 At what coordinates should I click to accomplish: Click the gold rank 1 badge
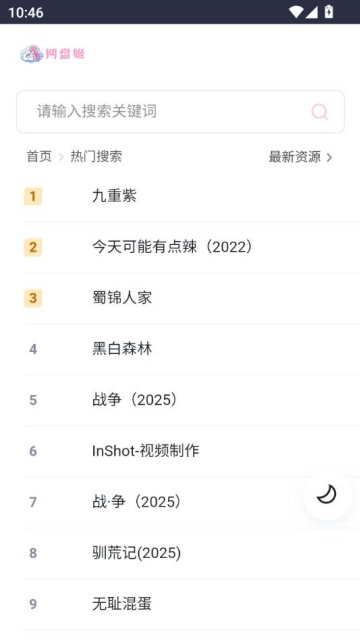coord(33,196)
